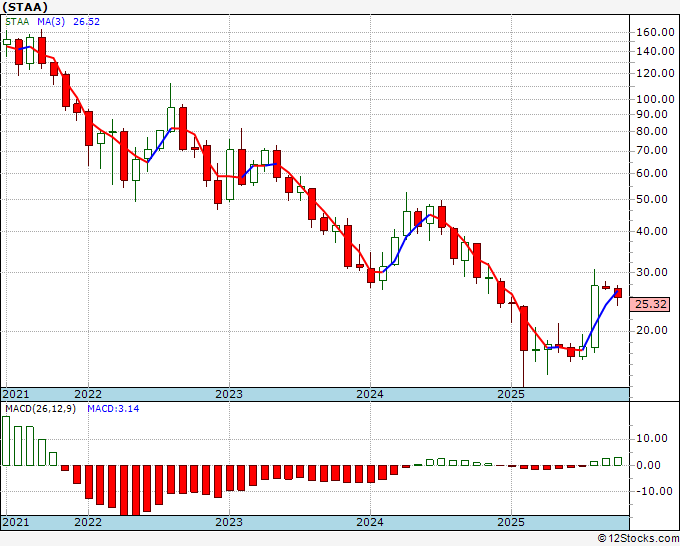
Task: Click the tallest green MACD bar in 2021
Action: click(x=6, y=441)
